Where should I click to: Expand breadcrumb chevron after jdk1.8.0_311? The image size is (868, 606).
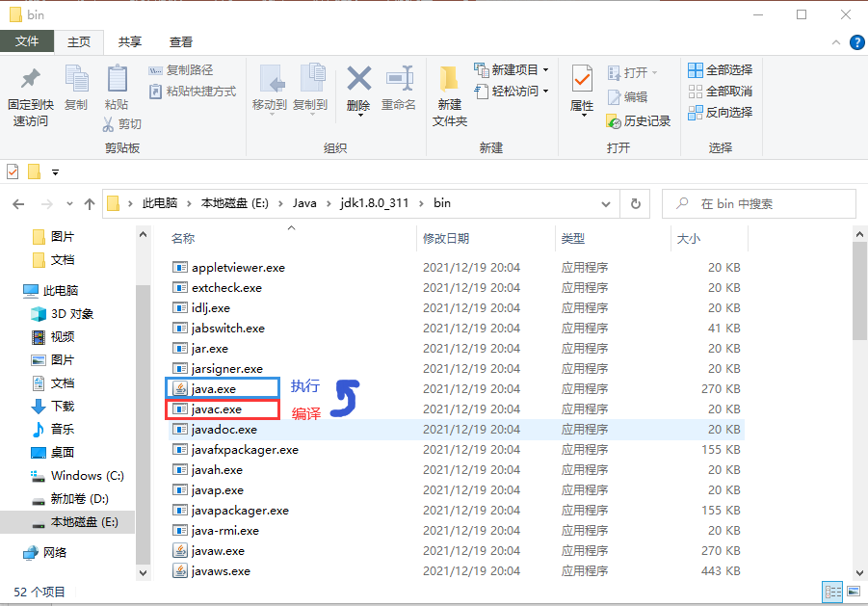coord(422,203)
